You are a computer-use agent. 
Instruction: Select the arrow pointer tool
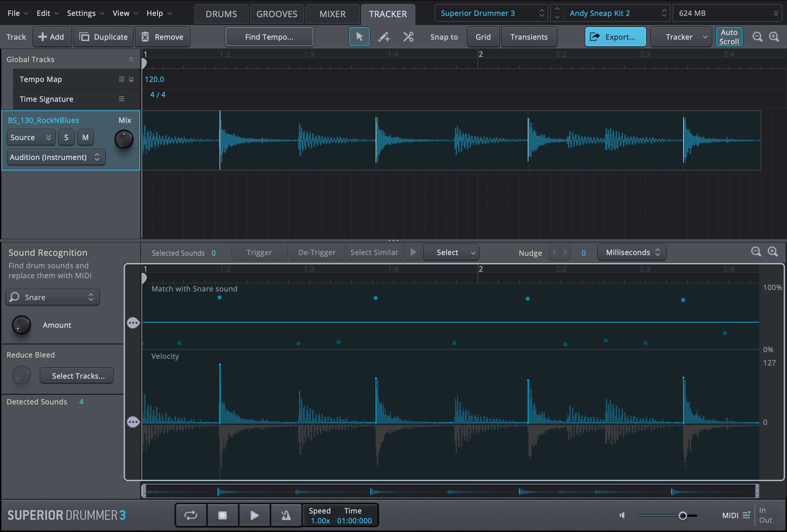click(359, 37)
